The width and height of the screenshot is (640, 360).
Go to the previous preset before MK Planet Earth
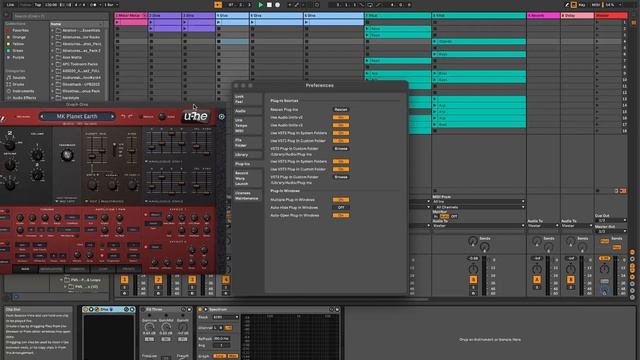[x=42, y=117]
